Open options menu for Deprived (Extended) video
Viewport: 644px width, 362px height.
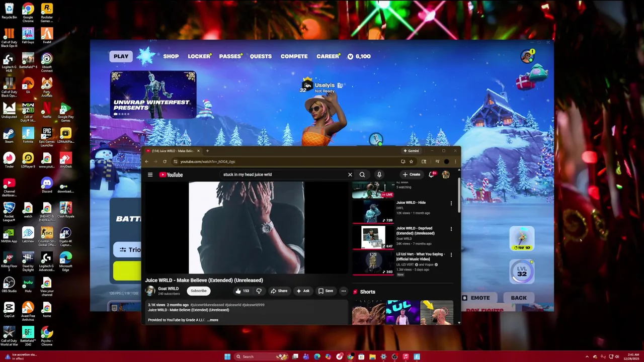coord(451,229)
